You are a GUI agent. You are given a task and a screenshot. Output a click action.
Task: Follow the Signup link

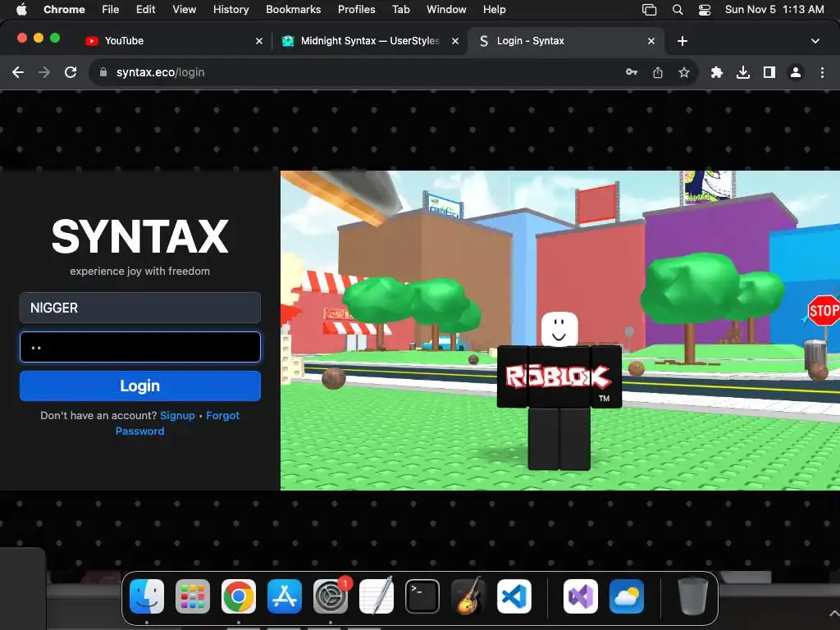(177, 416)
